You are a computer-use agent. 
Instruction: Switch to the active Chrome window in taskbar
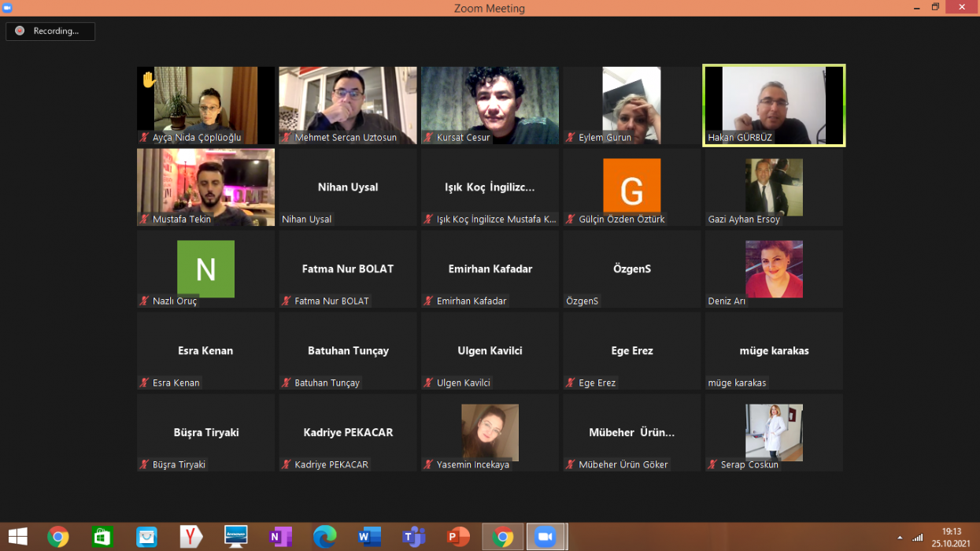[502, 537]
